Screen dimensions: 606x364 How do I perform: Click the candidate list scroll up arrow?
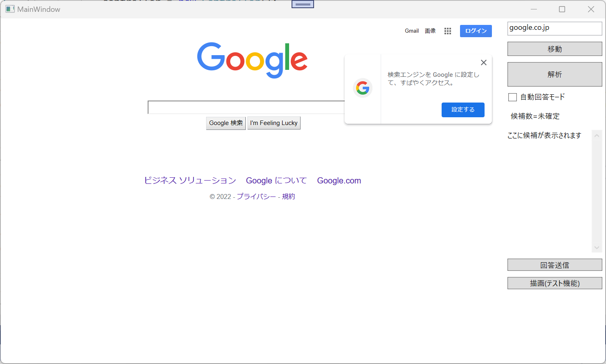(x=597, y=136)
